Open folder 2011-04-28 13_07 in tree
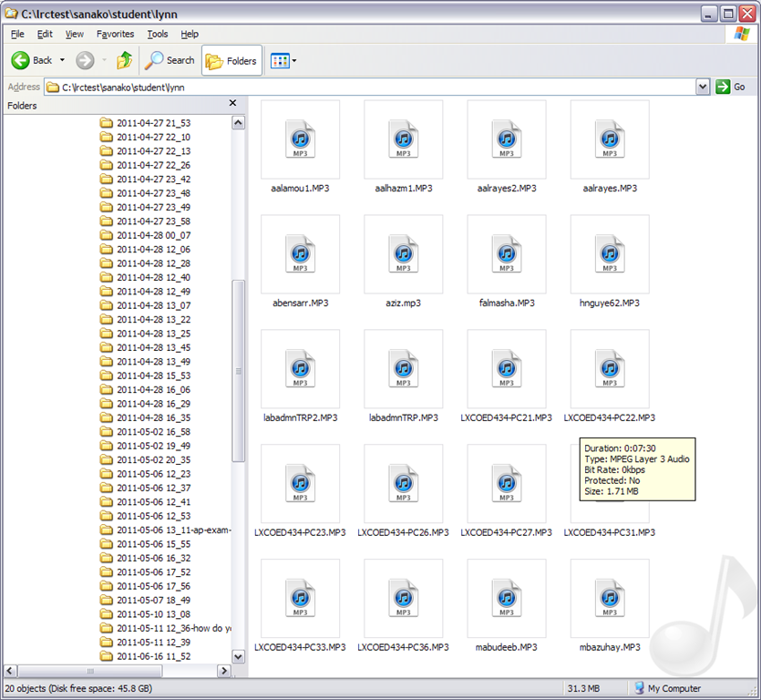The image size is (761, 700). click(x=153, y=305)
